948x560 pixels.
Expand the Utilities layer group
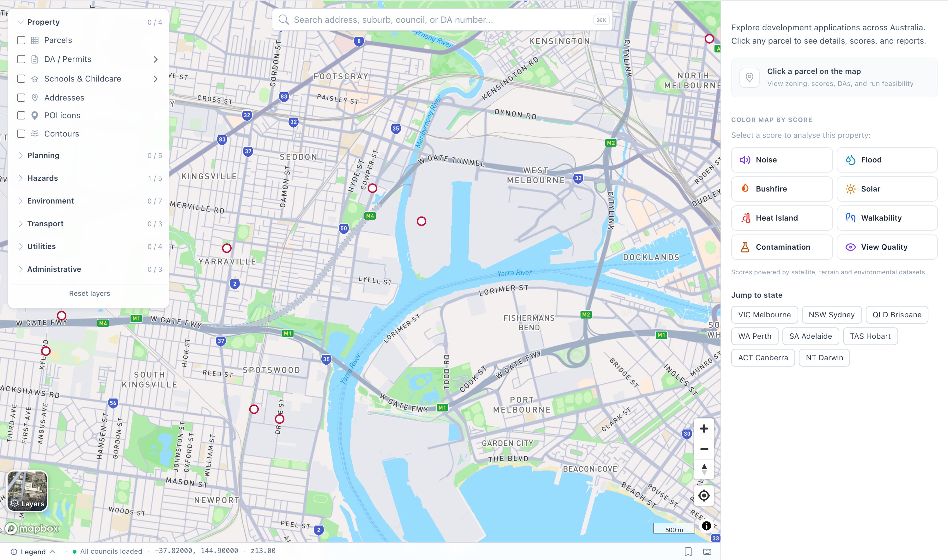coord(90,247)
